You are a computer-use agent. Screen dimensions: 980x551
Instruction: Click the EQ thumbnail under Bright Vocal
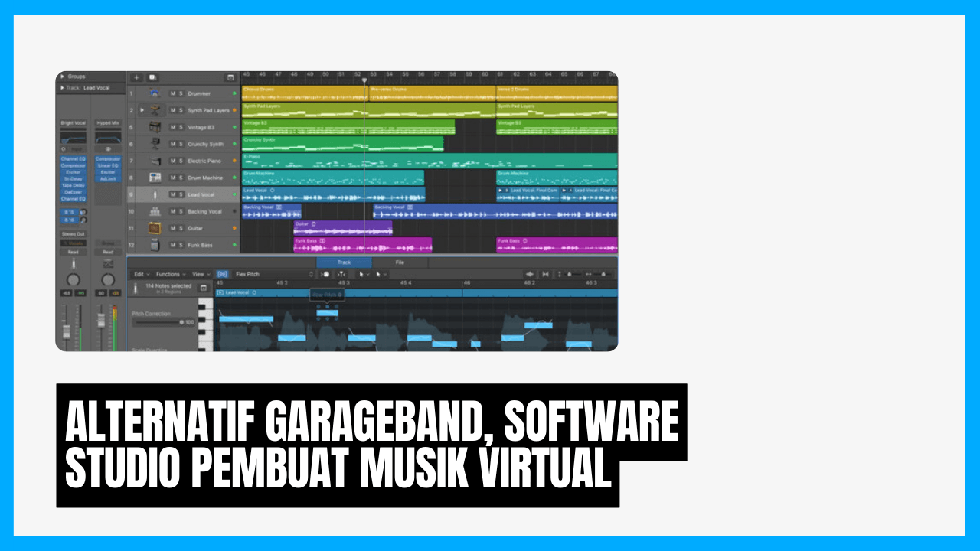73,138
